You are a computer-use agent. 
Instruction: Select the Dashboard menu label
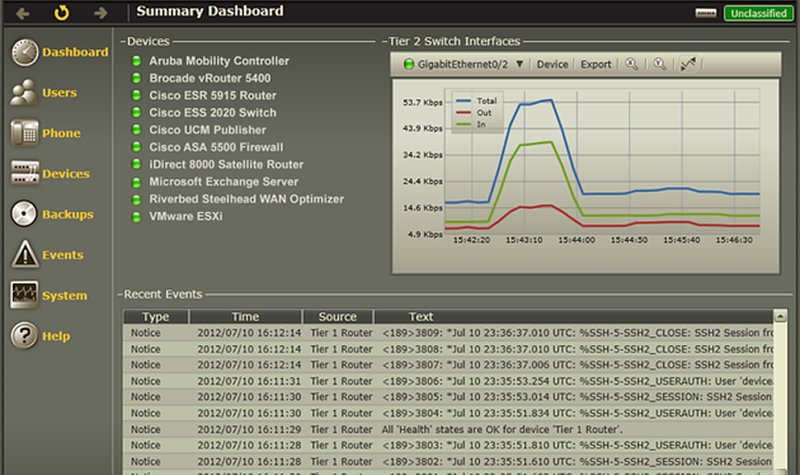75,52
